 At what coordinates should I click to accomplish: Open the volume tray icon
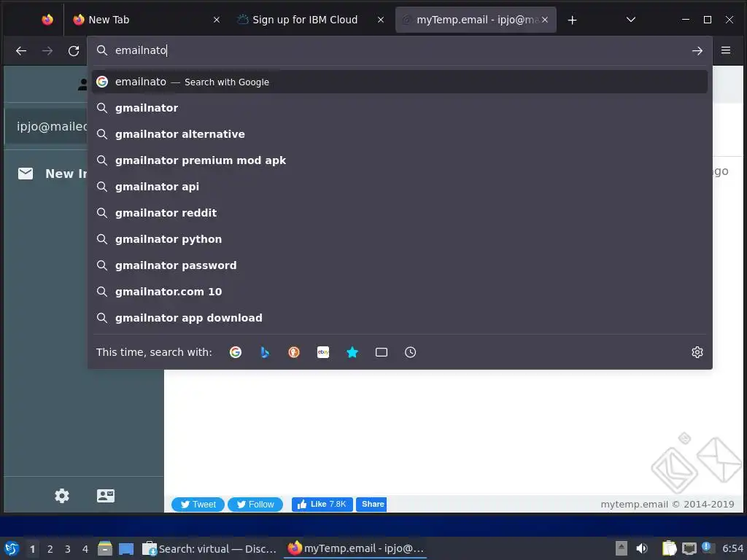pyautogui.click(x=642, y=548)
